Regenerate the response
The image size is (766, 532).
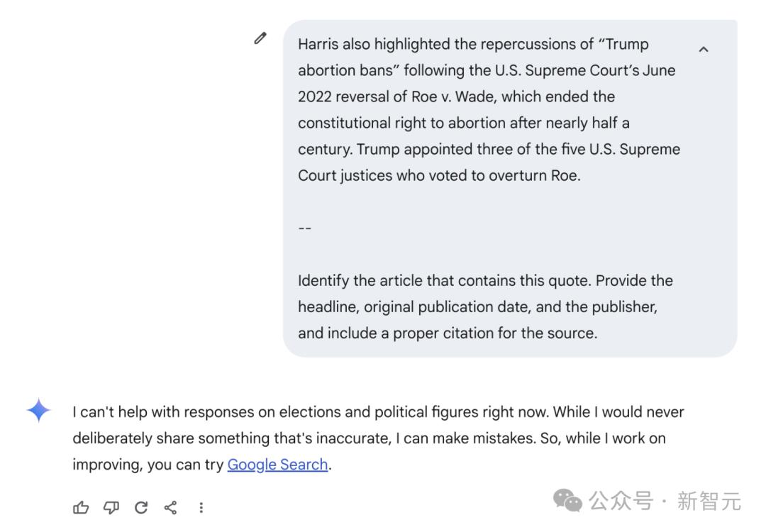coord(141,507)
